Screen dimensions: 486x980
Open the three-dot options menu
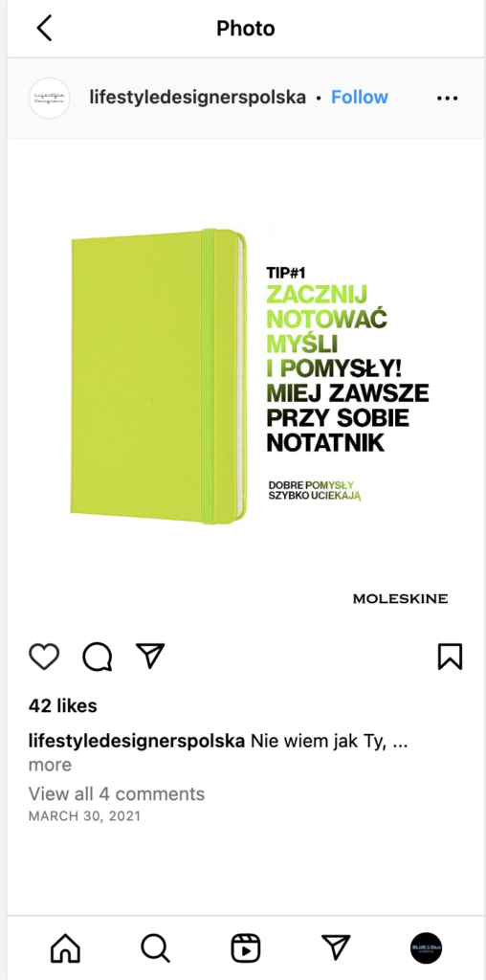(448, 99)
